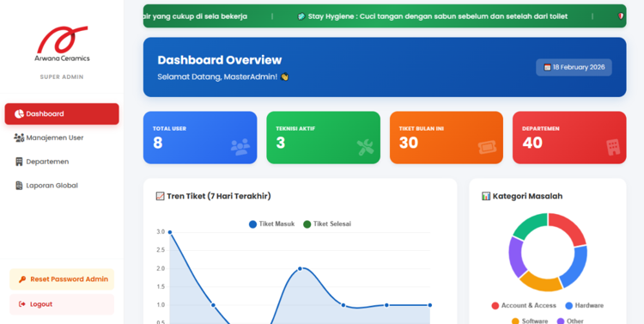Click the waving hand emoji in greeting
This screenshot has height=324, width=644.
[284, 76]
